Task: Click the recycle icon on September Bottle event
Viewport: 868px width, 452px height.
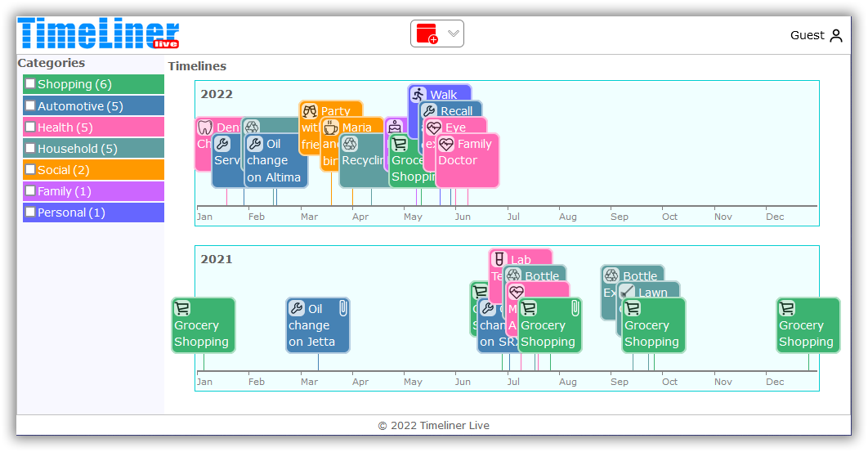Action: point(611,275)
